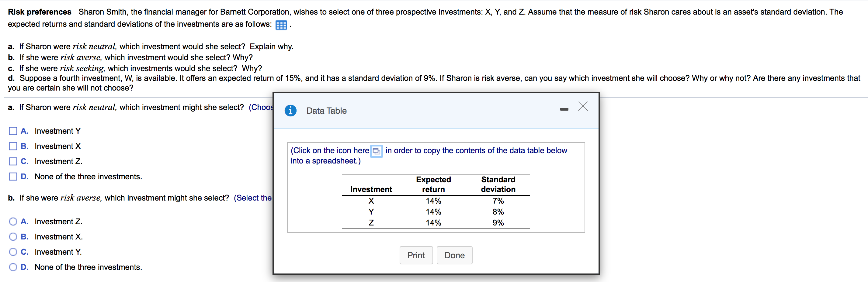The width and height of the screenshot is (868, 282).
Task: Tick the Investment Z checkbox
Action: tap(13, 161)
